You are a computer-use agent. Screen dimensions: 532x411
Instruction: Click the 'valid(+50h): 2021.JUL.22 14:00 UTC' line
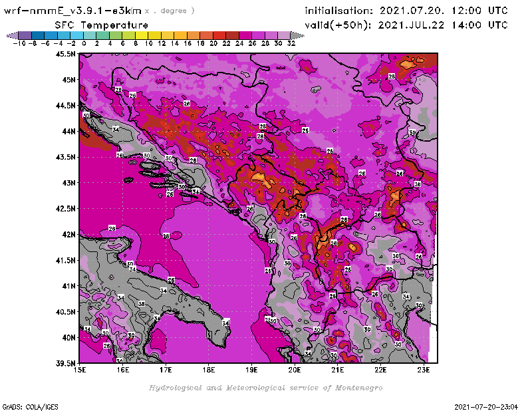point(406,25)
